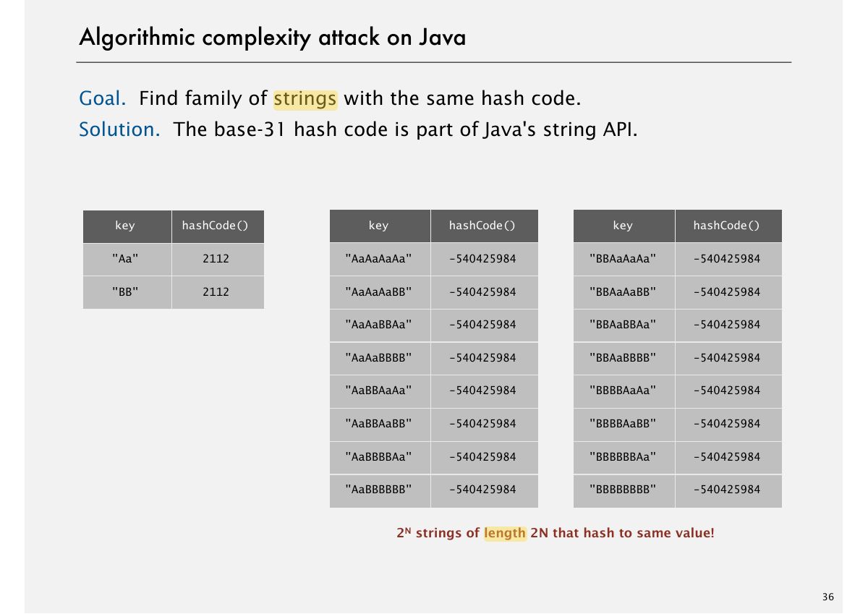The width and height of the screenshot is (868, 614).
Task: Select the "BBAaAaBB" key cell
Action: pos(624,292)
